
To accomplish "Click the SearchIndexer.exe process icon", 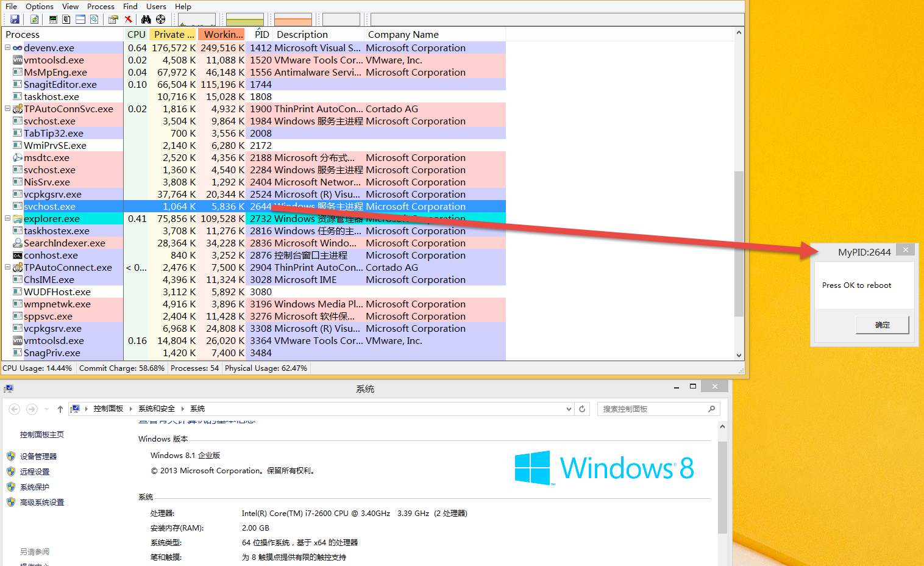I will click(18, 243).
